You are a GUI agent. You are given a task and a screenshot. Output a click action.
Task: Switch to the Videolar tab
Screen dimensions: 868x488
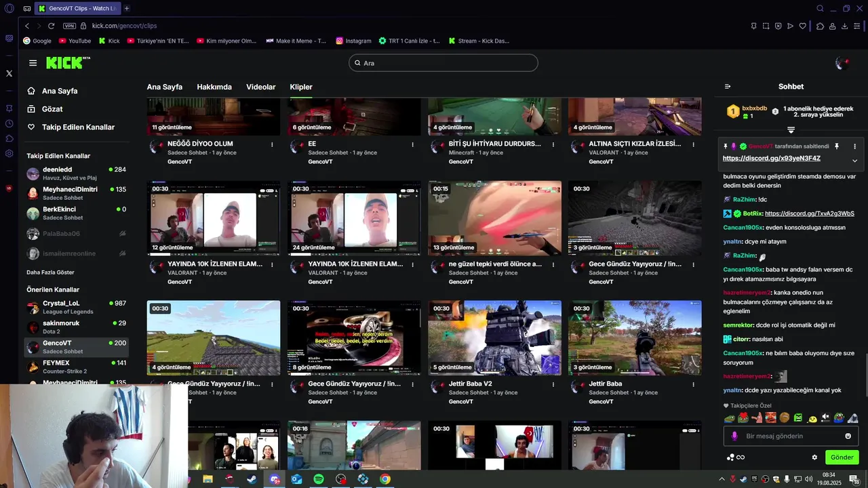pyautogui.click(x=261, y=87)
